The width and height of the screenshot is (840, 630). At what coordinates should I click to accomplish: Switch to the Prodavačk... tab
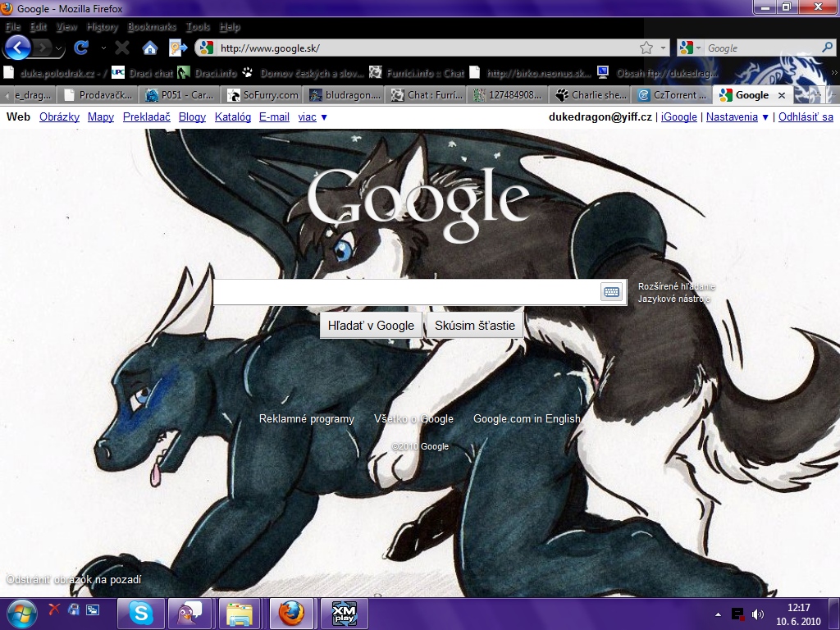(x=99, y=95)
